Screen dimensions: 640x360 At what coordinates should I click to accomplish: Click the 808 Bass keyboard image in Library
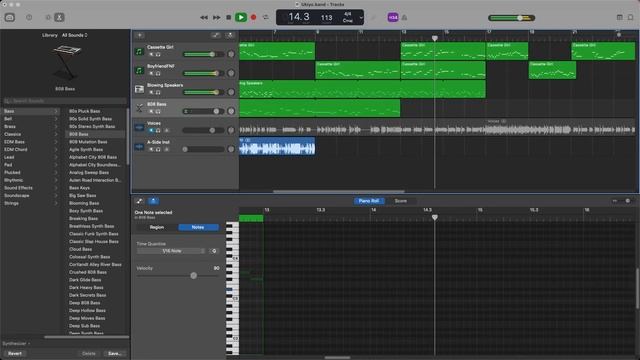[65, 62]
